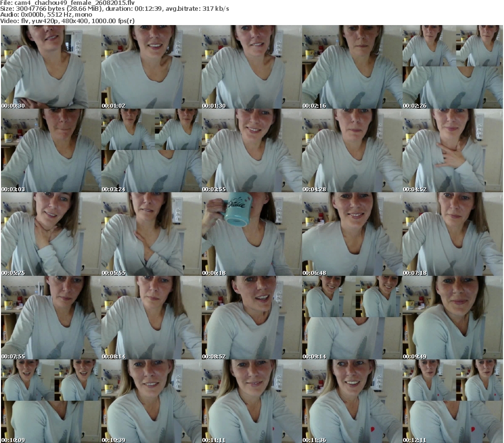Pick the frame stamped 00:02:16

tap(352, 67)
